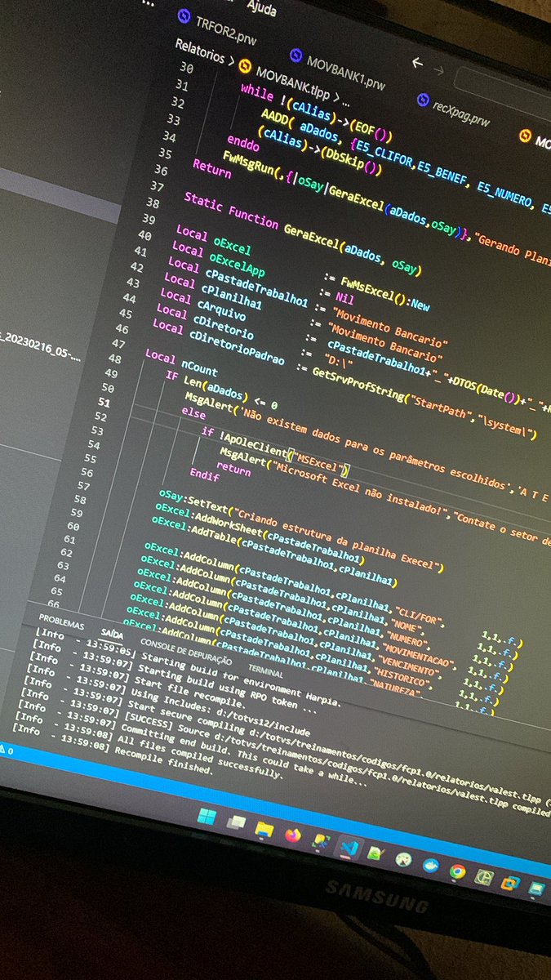The height and width of the screenshot is (980, 551).
Task: Select the Visual Studio Code taskbar icon
Action: tap(349, 848)
